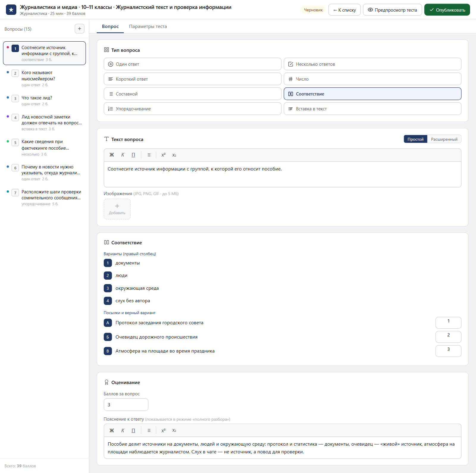476x473 pixels.
Task: Add an image via Добавить tile
Action: point(117,209)
